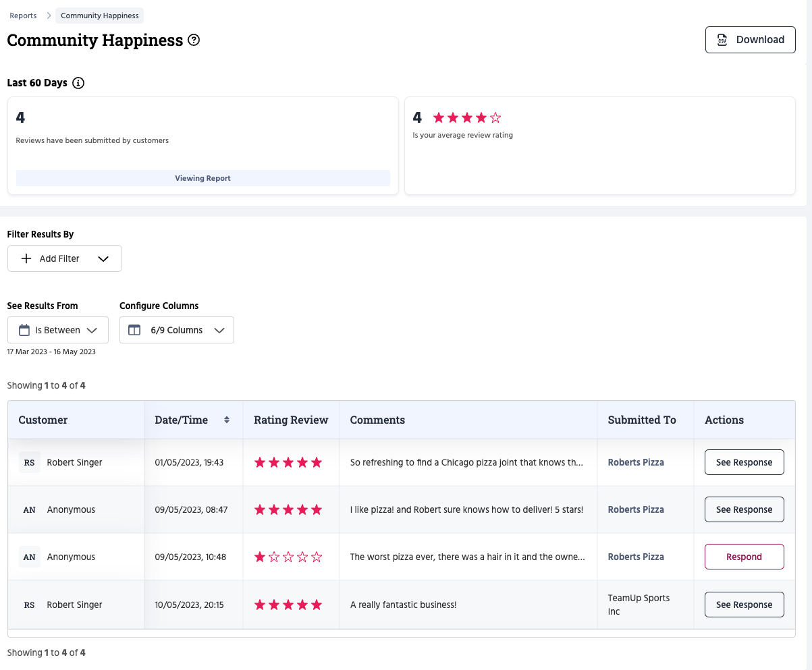
Task: Click the Viewing Report bar
Action: click(202, 178)
